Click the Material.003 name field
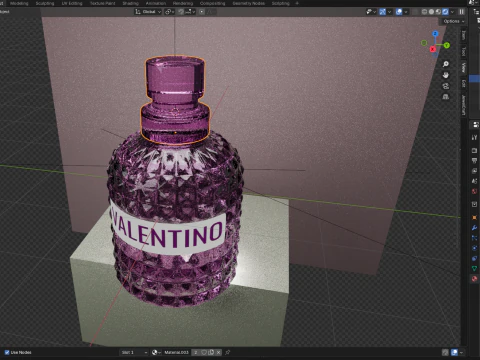 click(x=177, y=352)
